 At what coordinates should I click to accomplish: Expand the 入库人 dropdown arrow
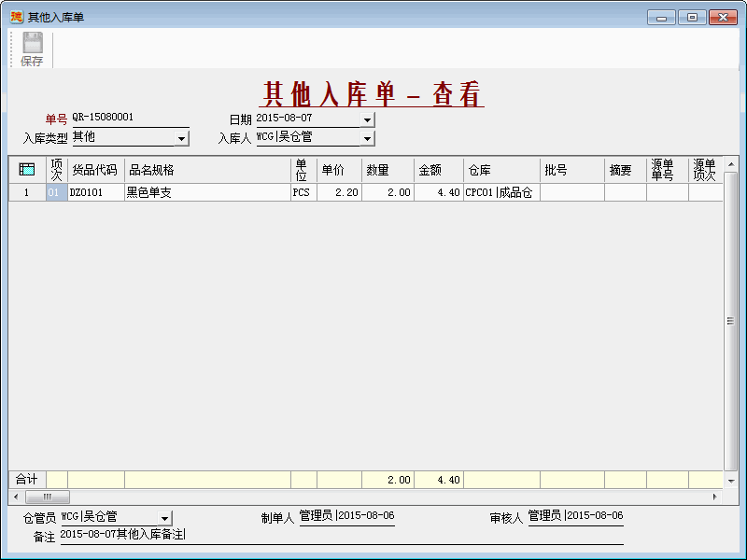(367, 138)
